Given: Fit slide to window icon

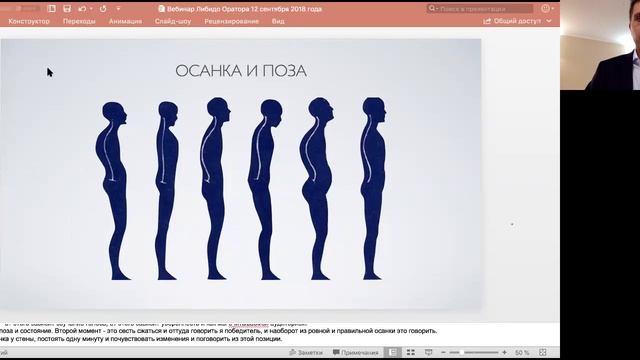Looking at the screenshot, I should tap(543, 352).
